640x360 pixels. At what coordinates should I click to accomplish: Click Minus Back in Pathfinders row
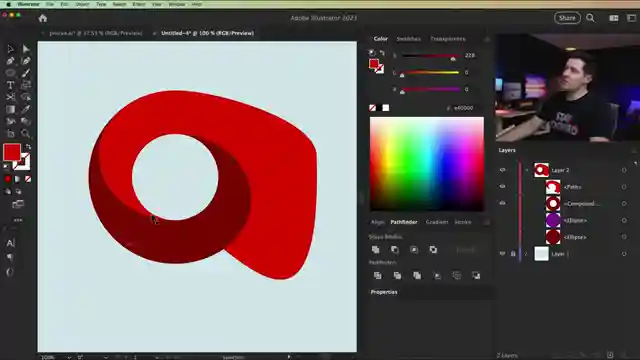(x=476, y=276)
